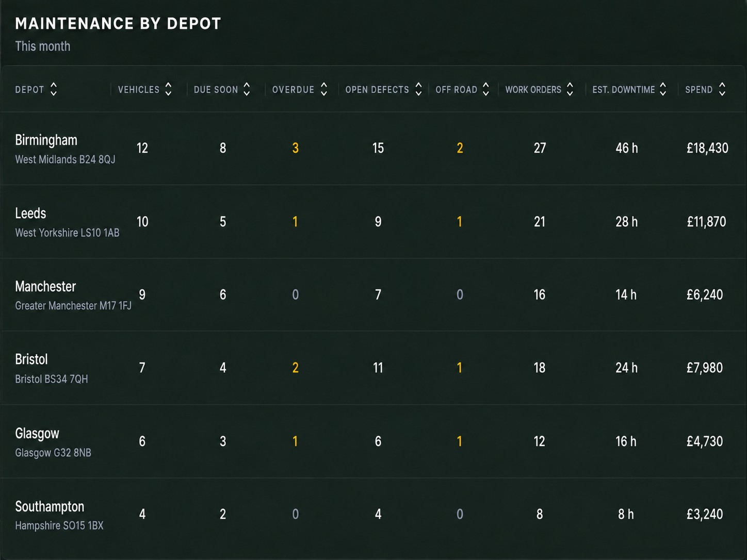
Task: Open the Manchester depot name
Action: click(45, 287)
